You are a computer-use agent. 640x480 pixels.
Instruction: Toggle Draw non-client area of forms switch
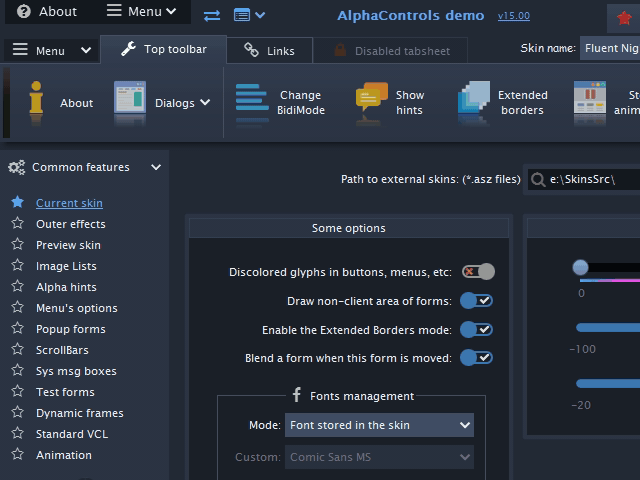click(477, 301)
